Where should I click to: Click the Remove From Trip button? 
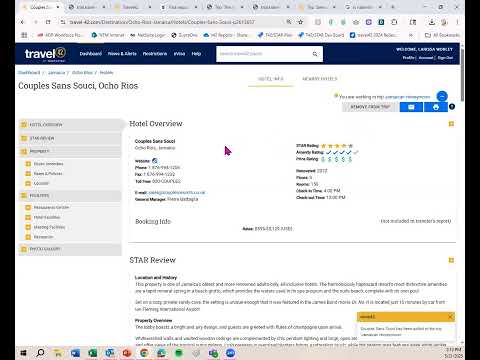point(370,107)
